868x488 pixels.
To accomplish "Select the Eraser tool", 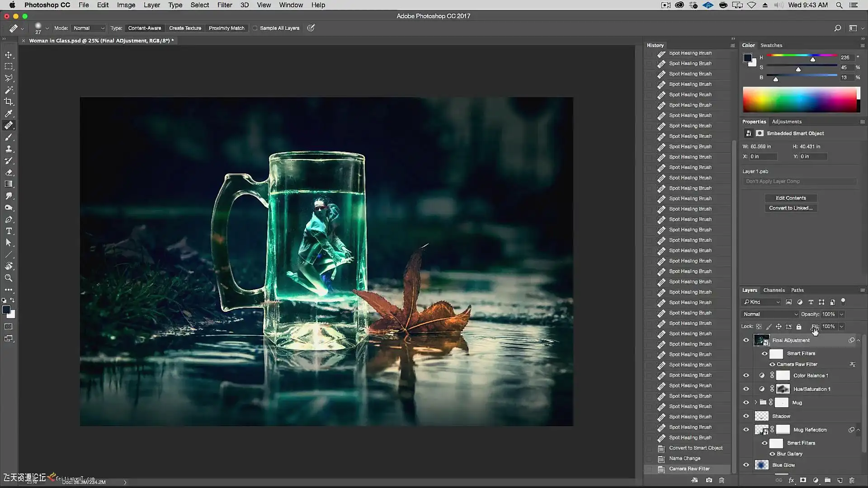I will pyautogui.click(x=9, y=172).
